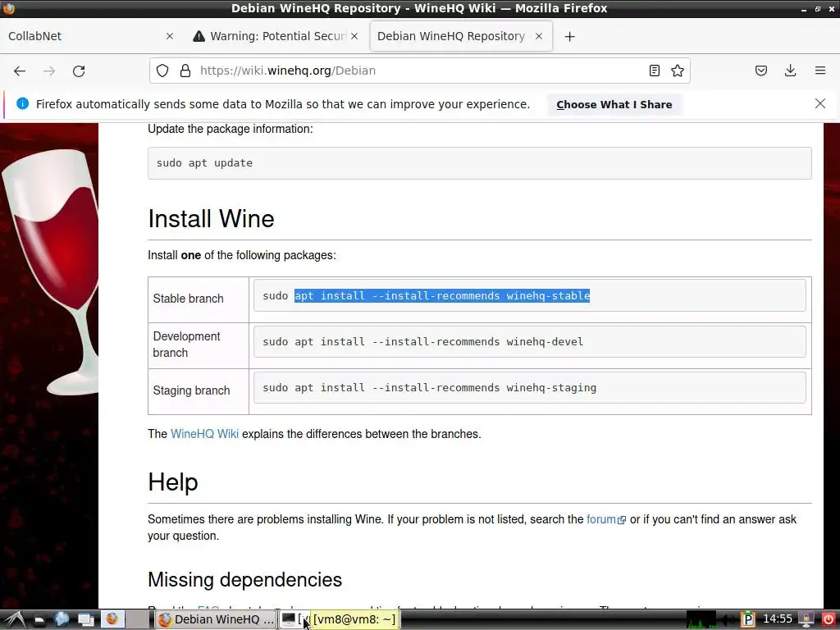Close the Debian WineHQ Repository tab
This screenshot has height=630, width=840.
pyautogui.click(x=539, y=36)
